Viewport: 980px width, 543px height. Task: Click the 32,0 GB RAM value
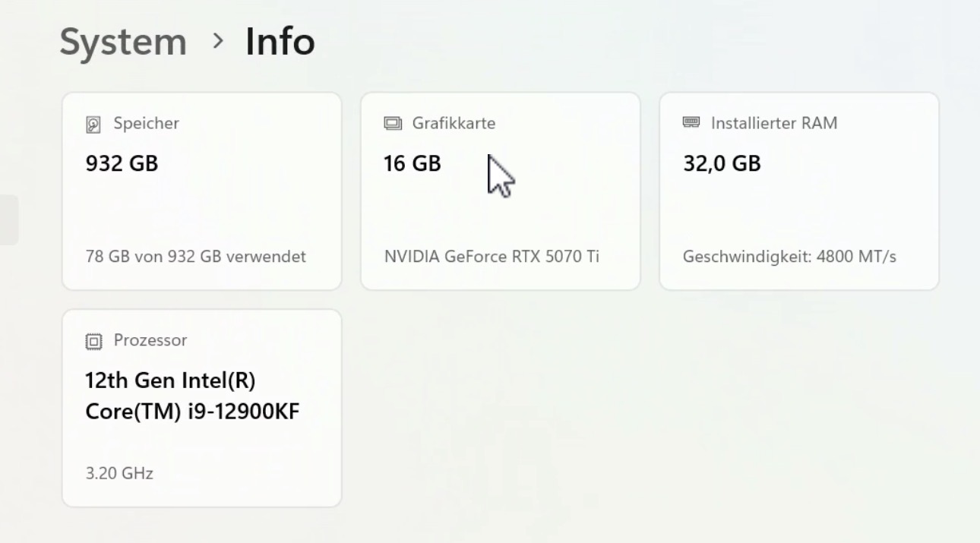[x=722, y=163]
